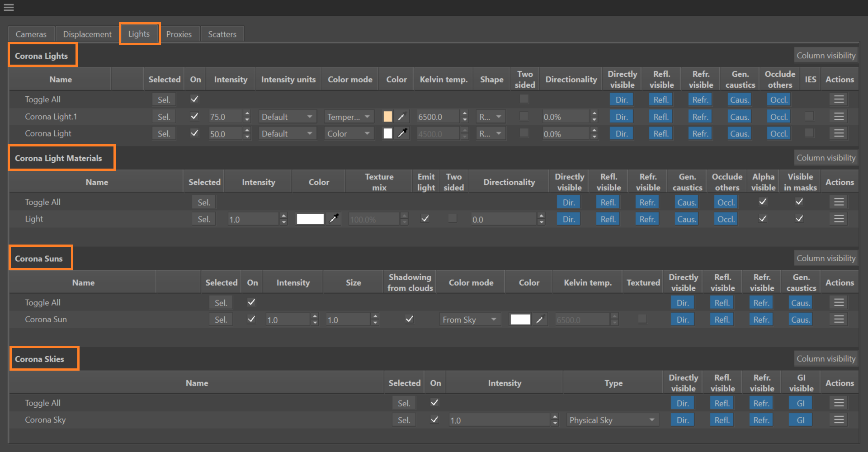The width and height of the screenshot is (868, 452).
Task: Open Color mode dropdown for Corona Light.1
Action: pyautogui.click(x=349, y=117)
